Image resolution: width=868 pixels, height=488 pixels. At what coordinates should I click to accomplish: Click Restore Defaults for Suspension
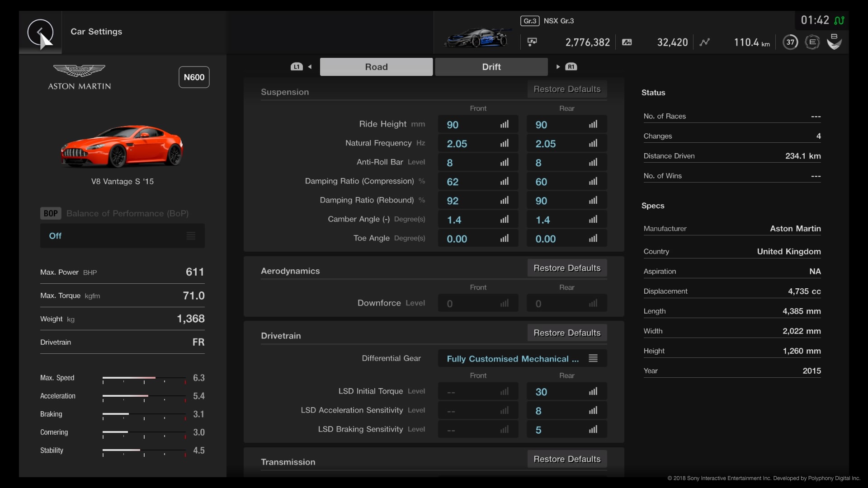tap(566, 89)
